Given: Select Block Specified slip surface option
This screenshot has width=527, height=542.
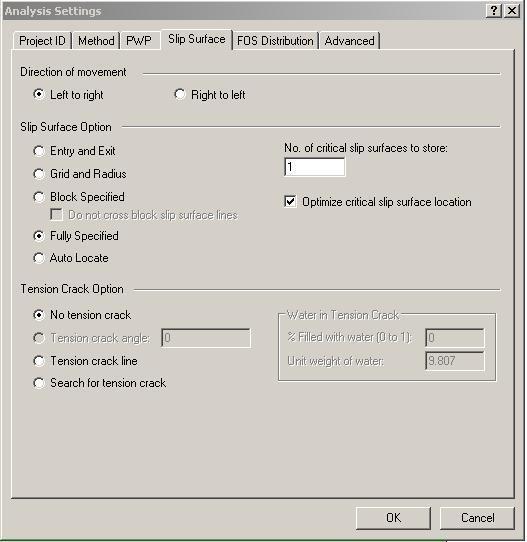Looking at the screenshot, I should [79, 197].
